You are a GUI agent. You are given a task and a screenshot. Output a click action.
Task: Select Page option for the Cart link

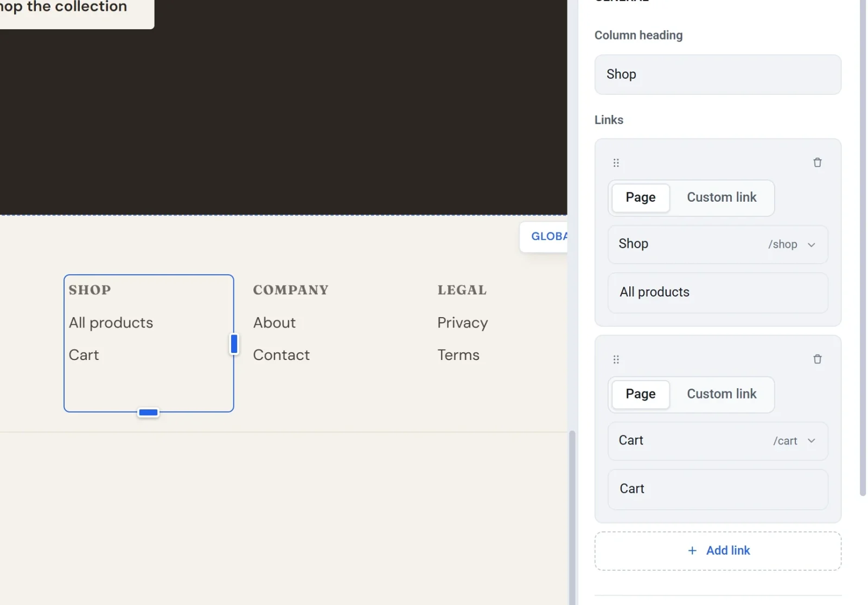pyautogui.click(x=641, y=394)
